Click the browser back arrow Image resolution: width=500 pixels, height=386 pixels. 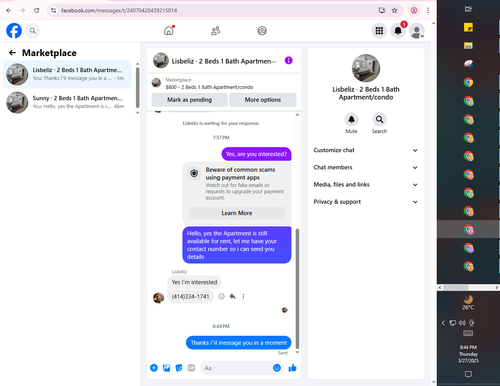9,10
